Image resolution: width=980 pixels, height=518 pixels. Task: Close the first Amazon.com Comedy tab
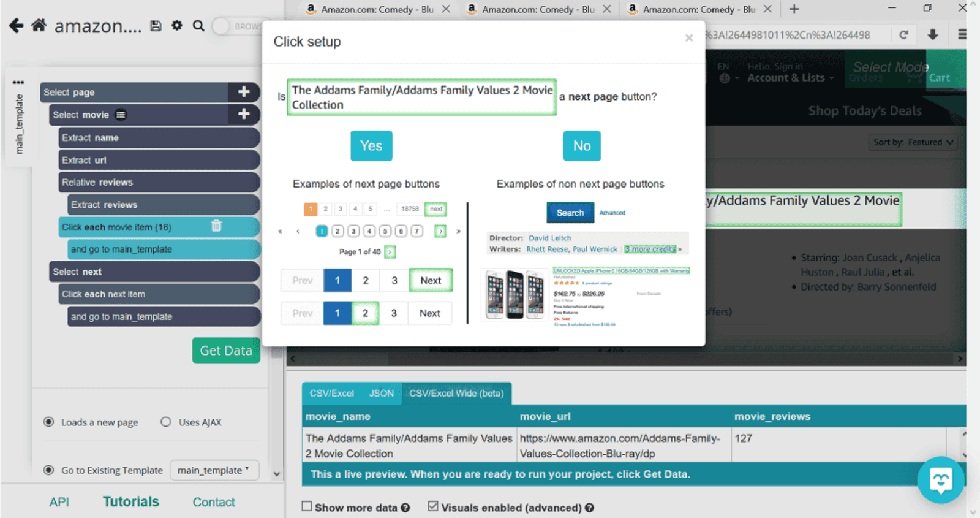pos(446,9)
